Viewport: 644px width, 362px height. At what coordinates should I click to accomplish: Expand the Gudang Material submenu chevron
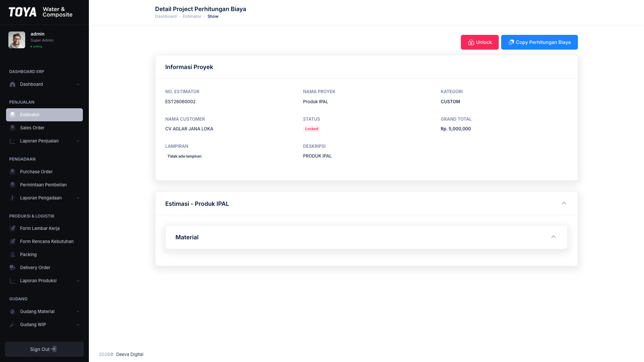point(78,312)
